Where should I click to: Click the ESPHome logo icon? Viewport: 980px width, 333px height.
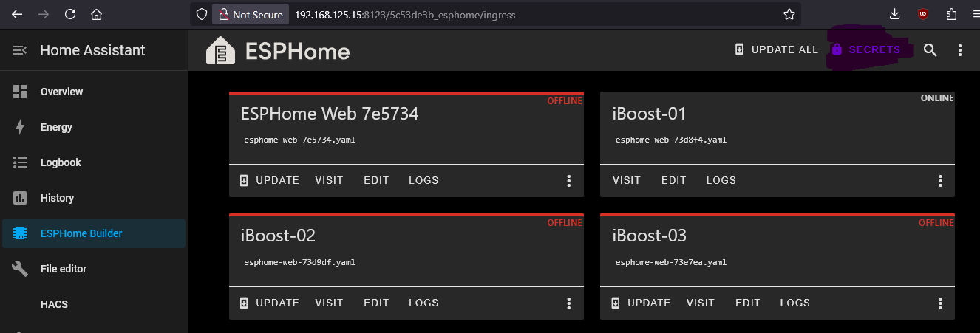click(220, 50)
